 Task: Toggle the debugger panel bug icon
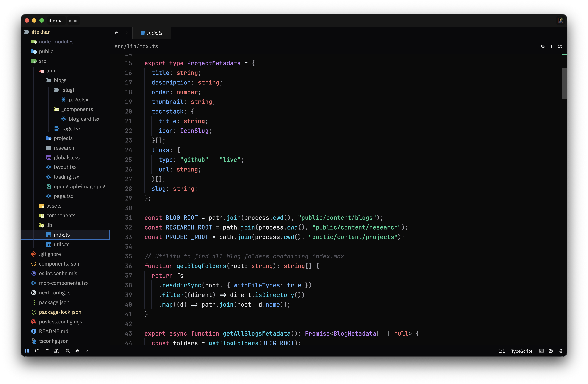click(x=551, y=351)
